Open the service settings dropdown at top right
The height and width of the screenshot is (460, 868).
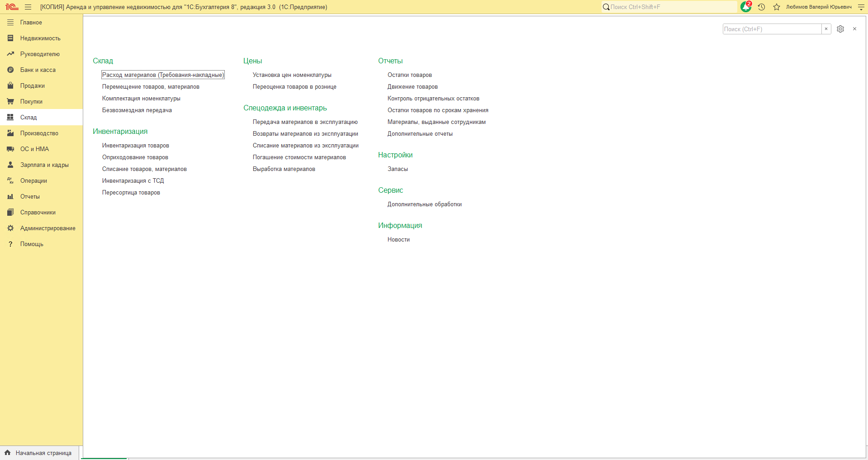click(x=861, y=7)
